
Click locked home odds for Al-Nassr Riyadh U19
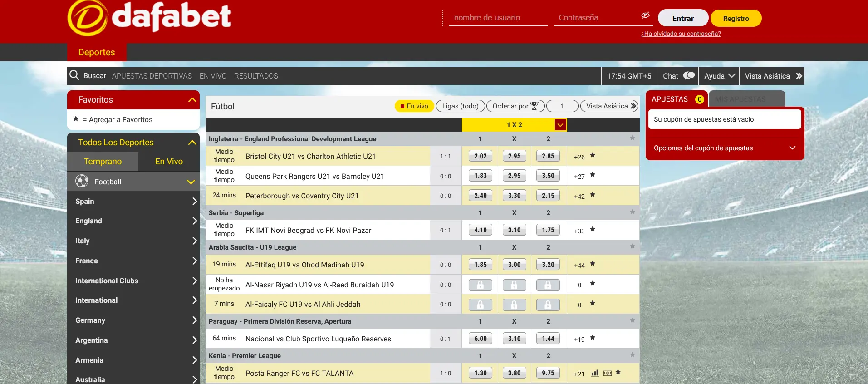pos(480,285)
